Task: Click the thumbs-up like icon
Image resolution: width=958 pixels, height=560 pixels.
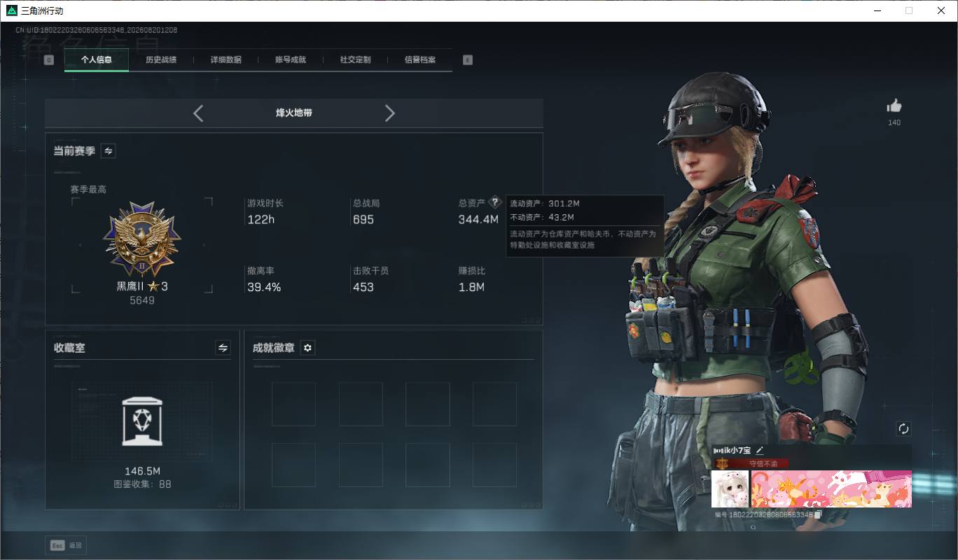Action: pyautogui.click(x=894, y=106)
